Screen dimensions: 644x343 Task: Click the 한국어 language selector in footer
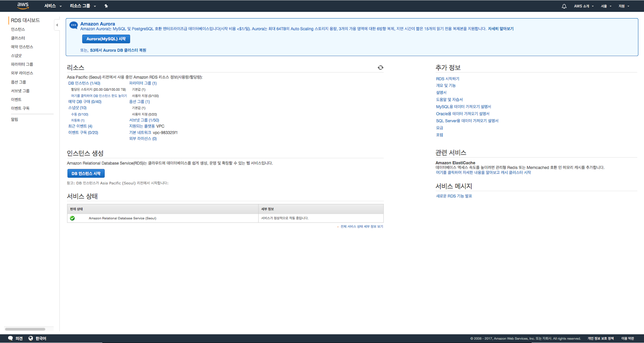37,339
